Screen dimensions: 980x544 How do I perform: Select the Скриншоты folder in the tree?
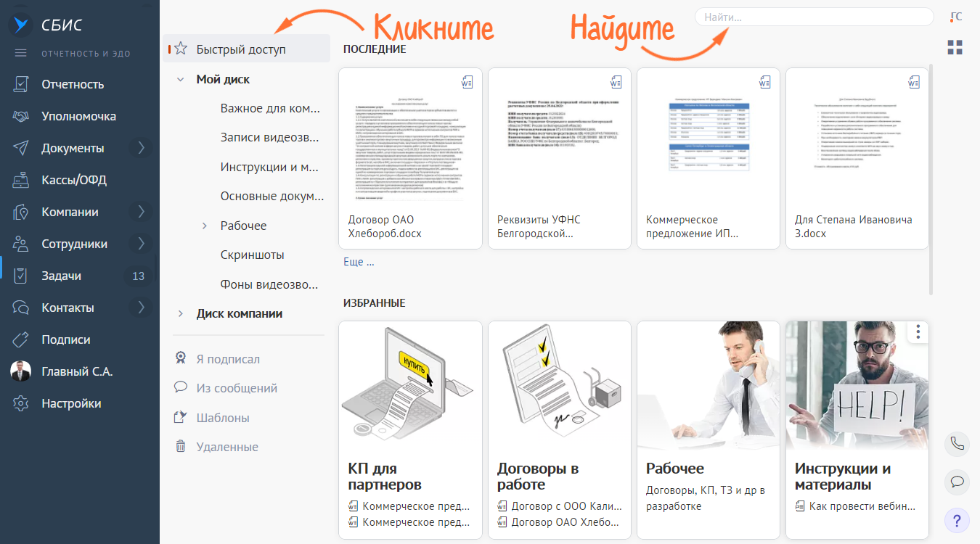pyautogui.click(x=252, y=255)
